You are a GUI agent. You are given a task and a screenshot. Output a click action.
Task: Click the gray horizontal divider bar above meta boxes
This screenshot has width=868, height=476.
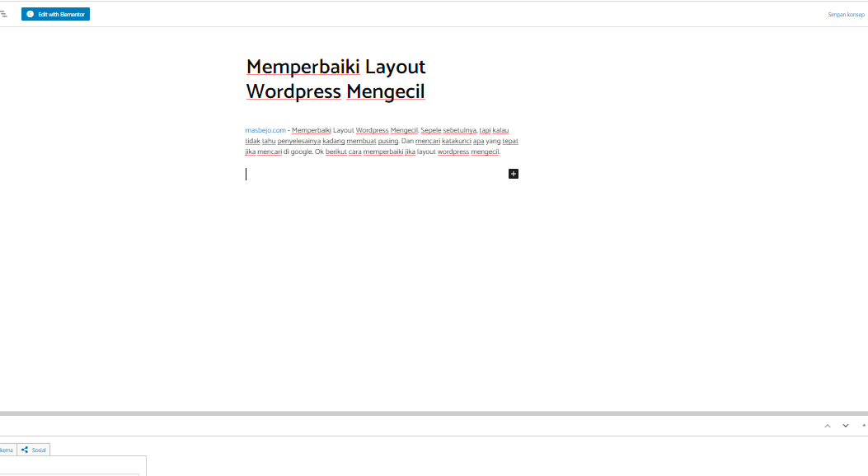click(x=434, y=413)
